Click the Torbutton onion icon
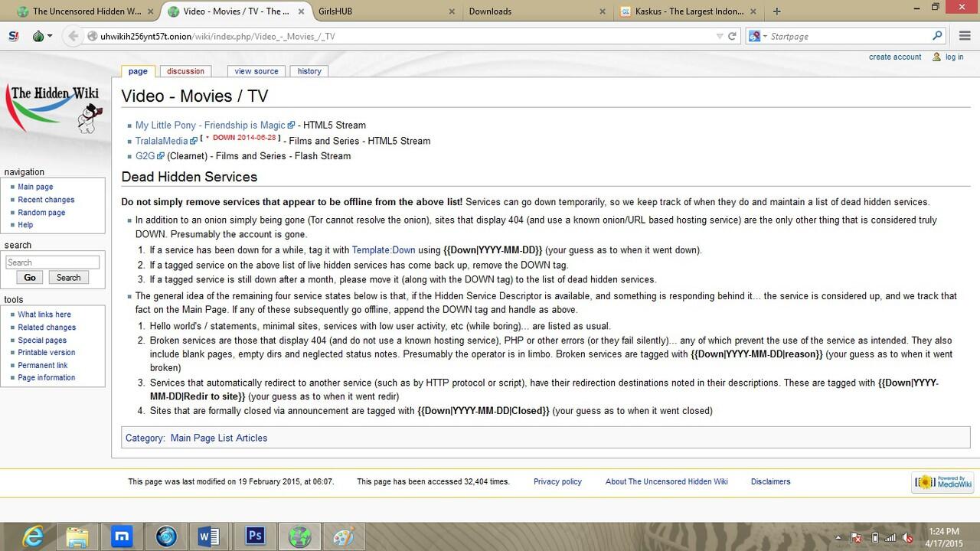980x551 pixels. pos(38,36)
